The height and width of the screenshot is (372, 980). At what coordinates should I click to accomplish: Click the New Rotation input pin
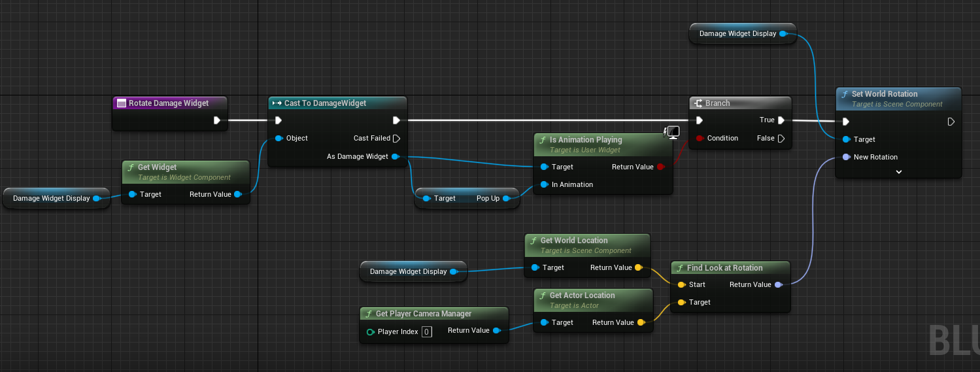coord(846,157)
